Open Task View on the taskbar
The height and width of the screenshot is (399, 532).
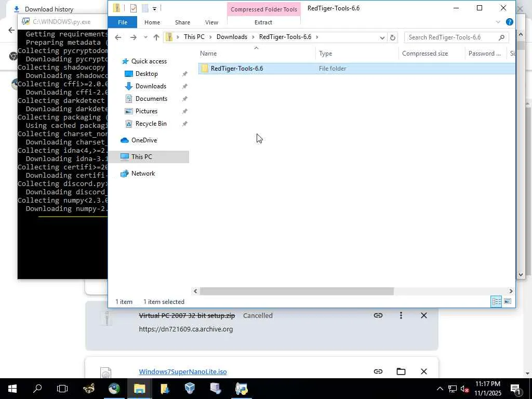click(62, 389)
